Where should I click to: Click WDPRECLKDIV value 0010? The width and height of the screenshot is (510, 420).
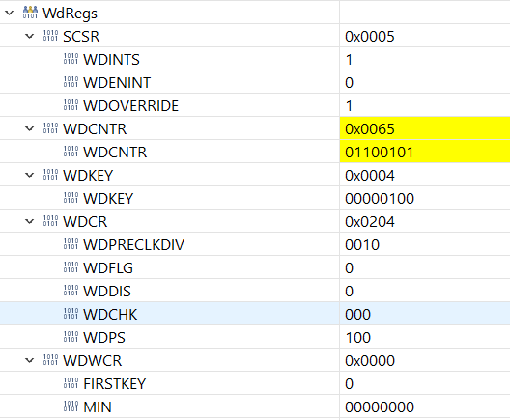click(362, 245)
